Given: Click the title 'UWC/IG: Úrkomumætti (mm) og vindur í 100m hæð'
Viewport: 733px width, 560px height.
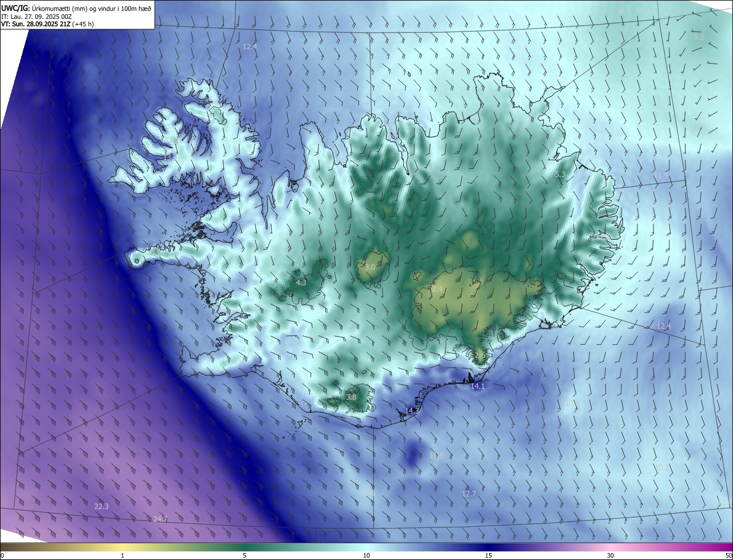Looking at the screenshot, I should coord(76,8).
